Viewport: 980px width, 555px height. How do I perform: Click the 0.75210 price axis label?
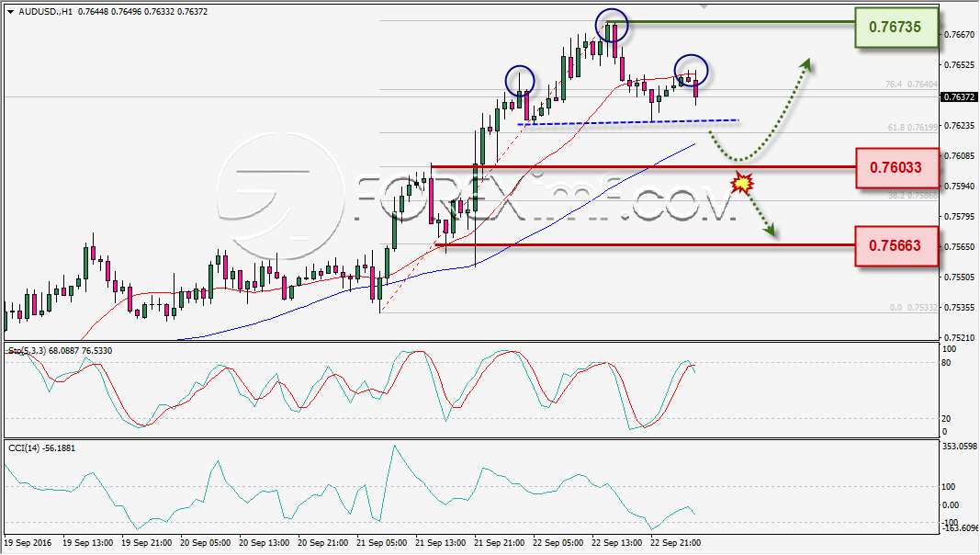click(x=960, y=338)
